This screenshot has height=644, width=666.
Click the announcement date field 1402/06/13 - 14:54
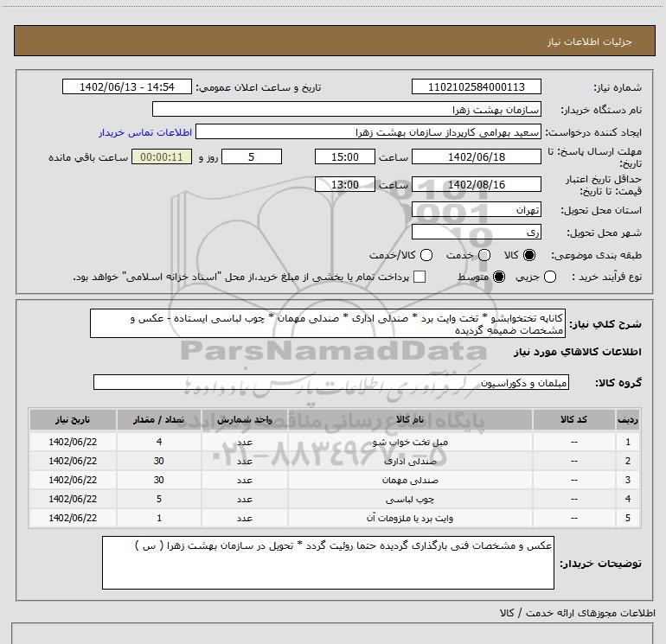point(127,87)
